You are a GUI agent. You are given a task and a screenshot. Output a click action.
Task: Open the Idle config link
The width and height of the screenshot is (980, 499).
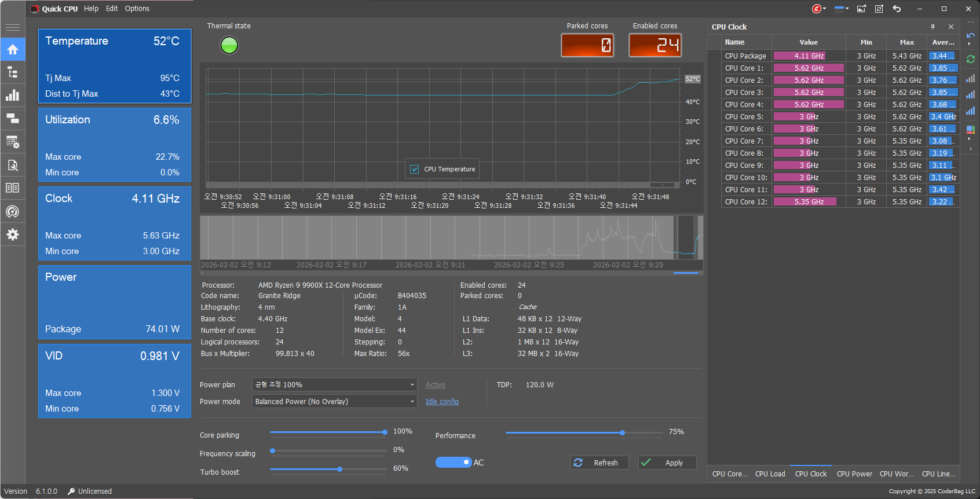[442, 402]
